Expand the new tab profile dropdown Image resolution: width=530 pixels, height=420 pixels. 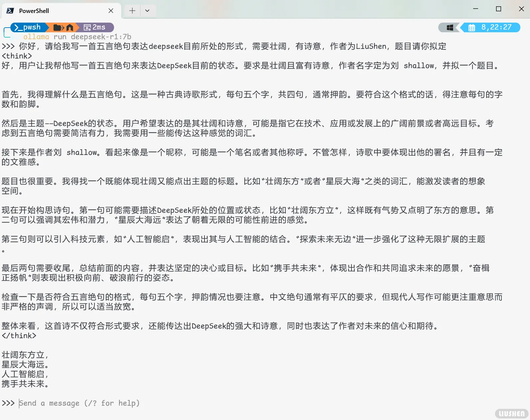tap(147, 11)
